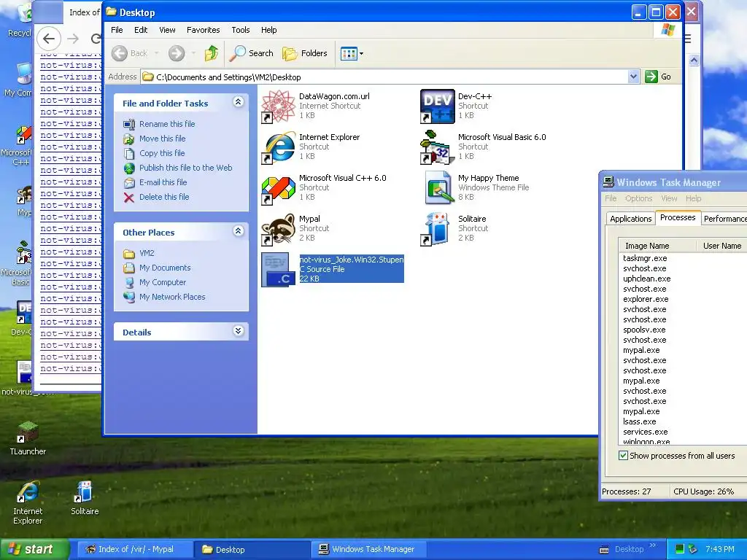Click Delete this file task
The width and height of the screenshot is (747, 560).
point(164,197)
